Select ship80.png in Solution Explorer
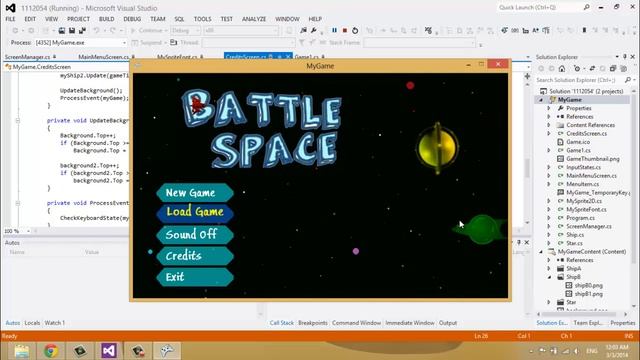This screenshot has height=360, width=640. (x=589, y=286)
